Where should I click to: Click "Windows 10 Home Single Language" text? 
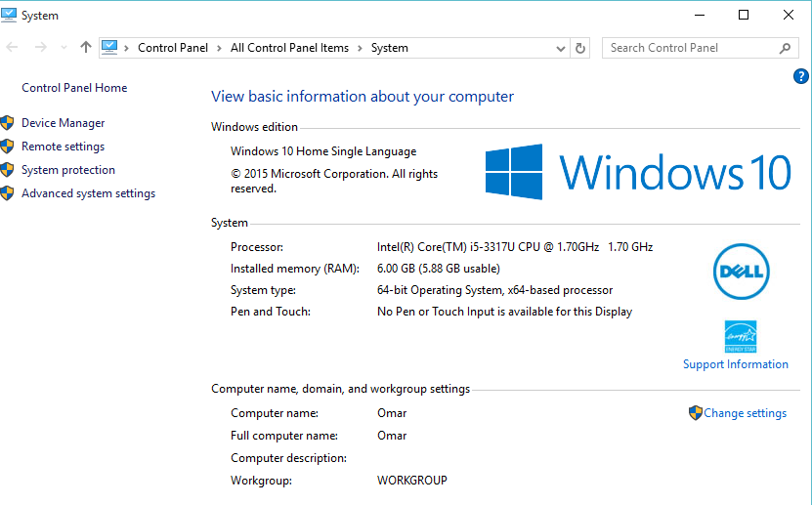pos(323,151)
